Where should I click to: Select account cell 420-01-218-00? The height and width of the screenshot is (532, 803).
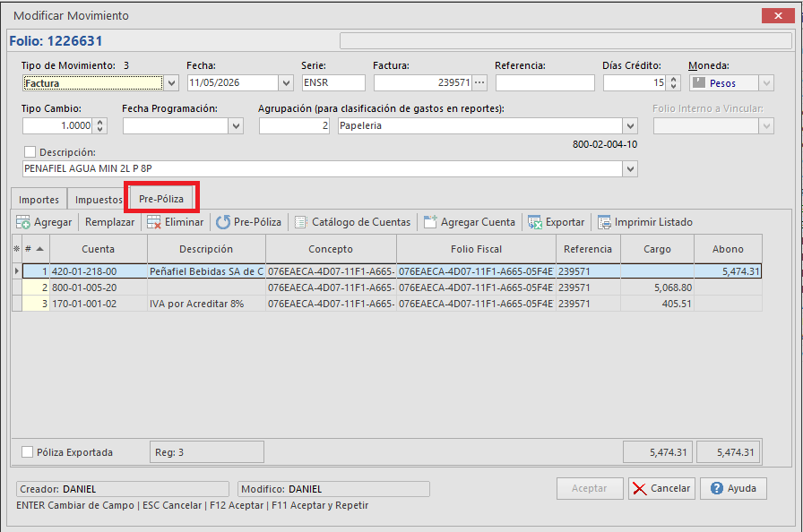pyautogui.click(x=99, y=271)
